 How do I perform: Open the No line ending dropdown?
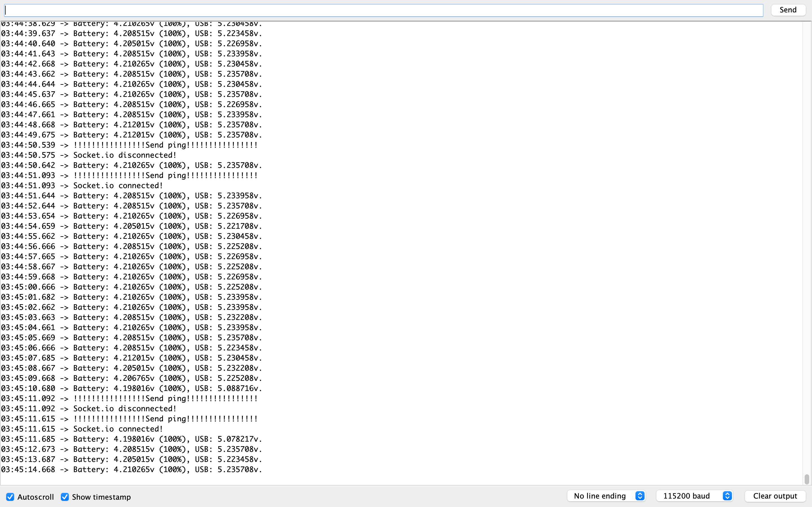[x=600, y=496]
